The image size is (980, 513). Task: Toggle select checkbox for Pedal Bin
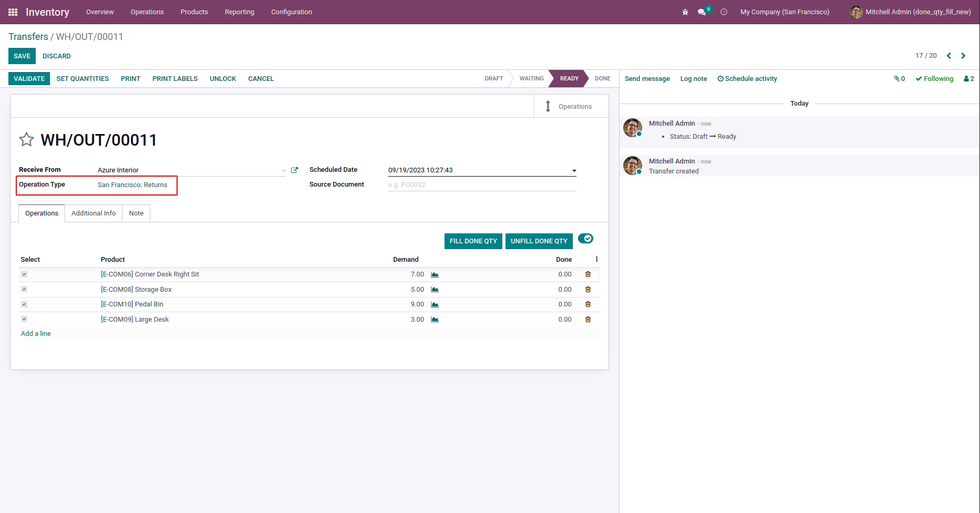pos(24,304)
